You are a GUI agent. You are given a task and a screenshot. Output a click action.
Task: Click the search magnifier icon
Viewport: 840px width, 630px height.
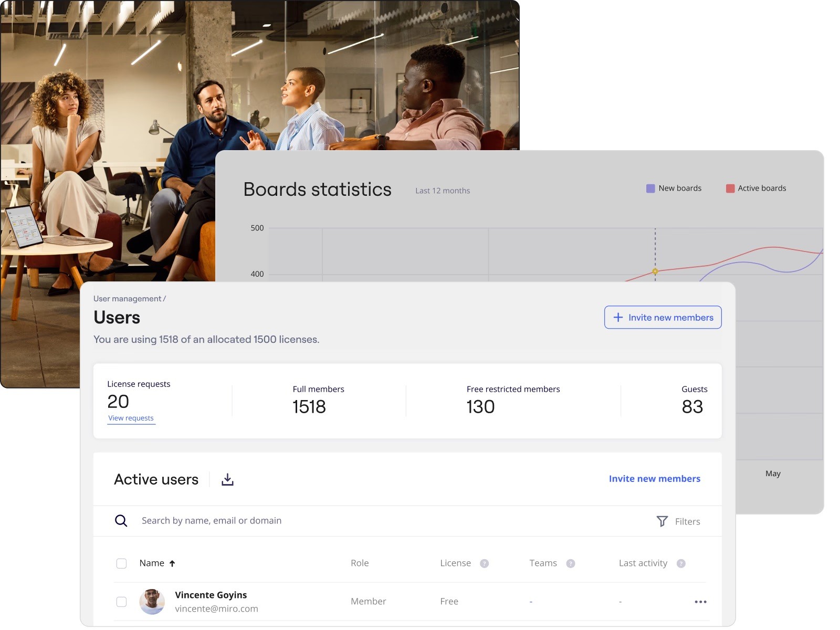pos(121,521)
